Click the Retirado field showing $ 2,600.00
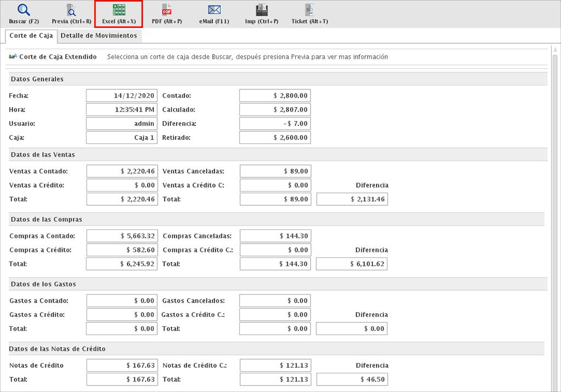 (x=275, y=138)
